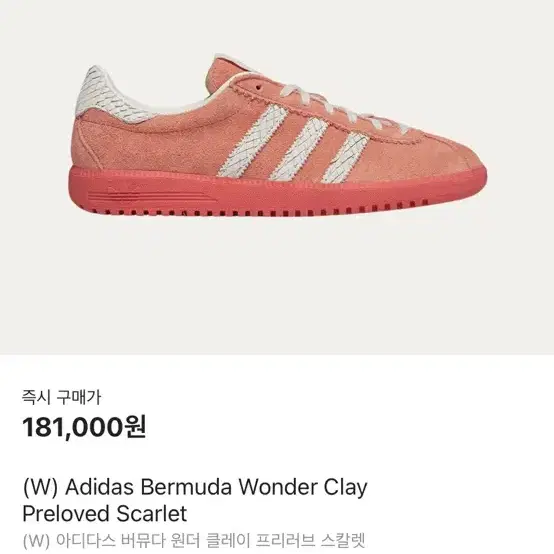This screenshot has height=554, width=554.
Task: Tap the third white stripe nearest the toe
Action: [344, 158]
